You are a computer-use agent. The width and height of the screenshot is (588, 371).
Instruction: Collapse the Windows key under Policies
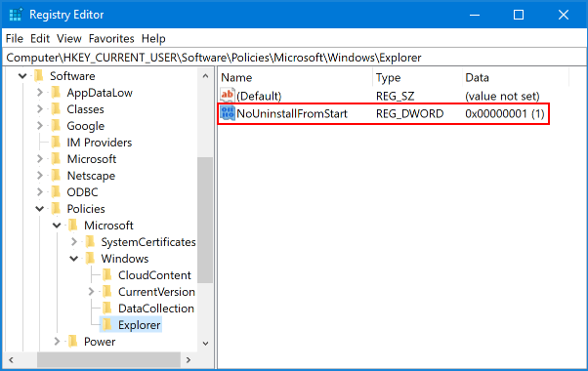pyautogui.click(x=74, y=259)
